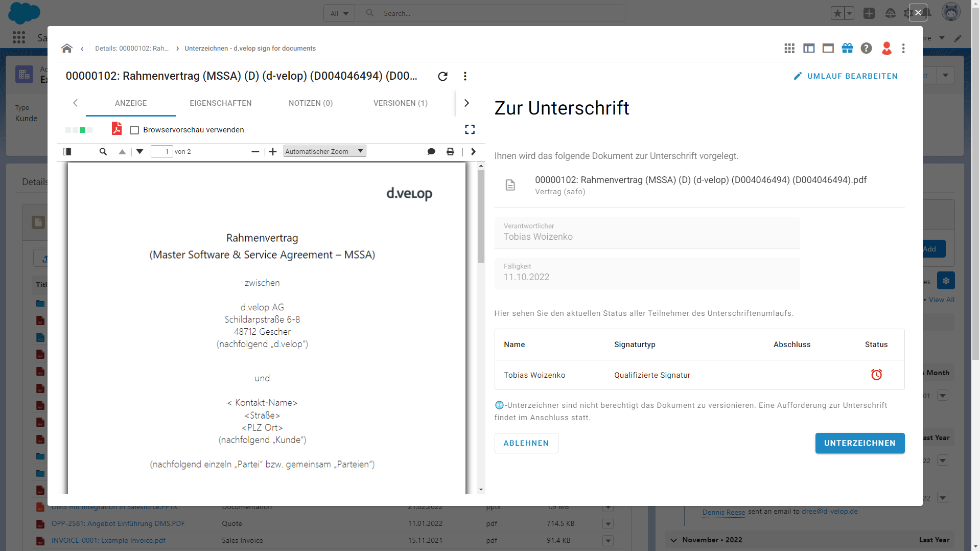Switch to split-panel layout icon
Image resolution: width=980 pixels, height=551 pixels.
809,48
